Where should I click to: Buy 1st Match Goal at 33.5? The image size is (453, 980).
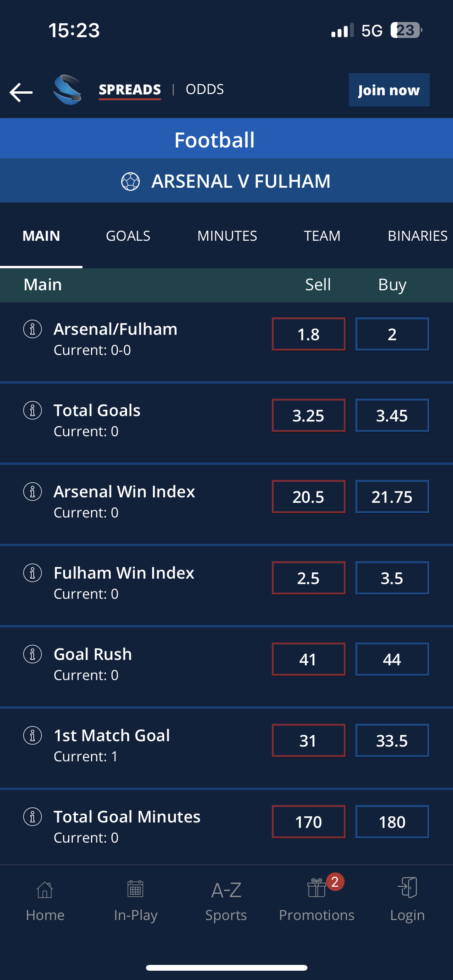tap(392, 741)
